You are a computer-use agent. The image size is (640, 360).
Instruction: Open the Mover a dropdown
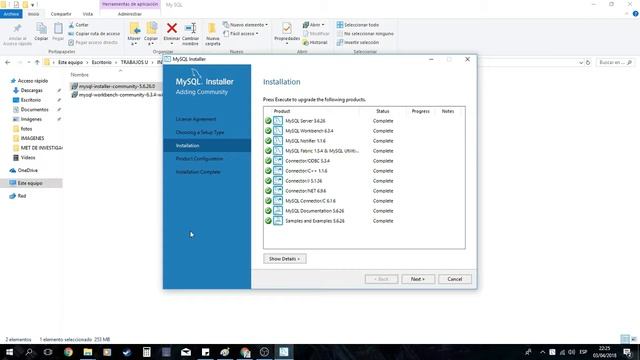134,33
